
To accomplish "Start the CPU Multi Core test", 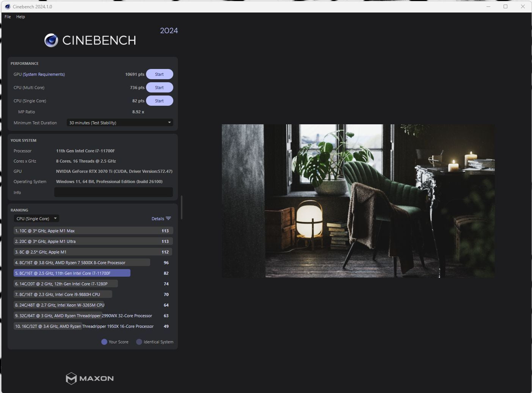I will (x=160, y=88).
